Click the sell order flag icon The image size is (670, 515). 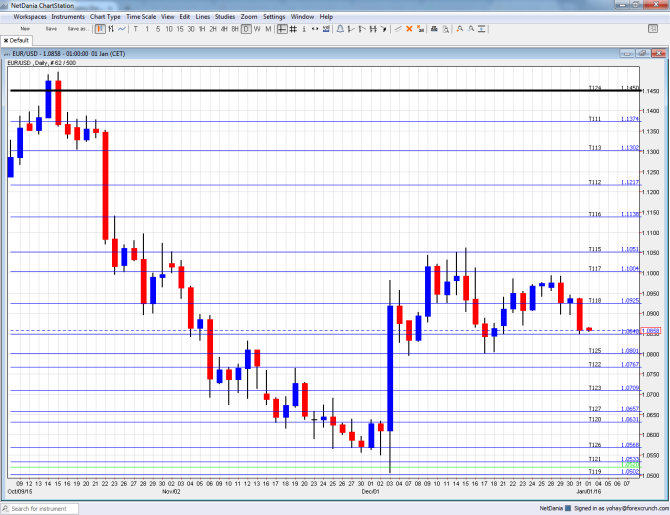[362, 29]
